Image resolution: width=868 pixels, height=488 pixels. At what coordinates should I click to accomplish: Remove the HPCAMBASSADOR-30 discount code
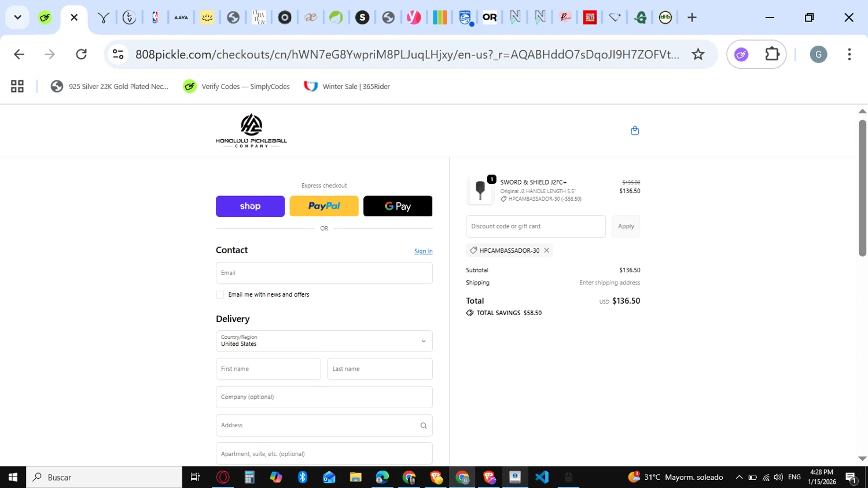click(546, 250)
